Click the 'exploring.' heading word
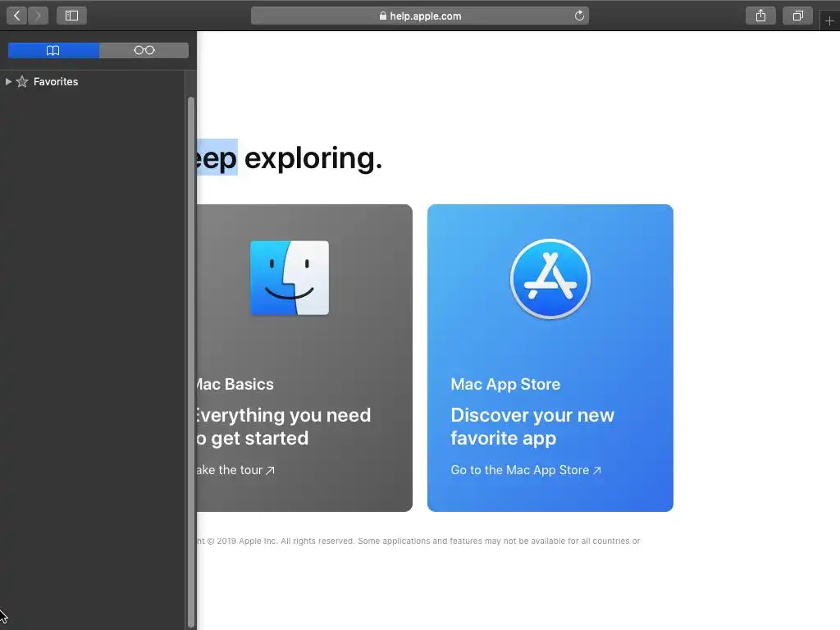Image resolution: width=840 pixels, height=630 pixels. pos(313,158)
